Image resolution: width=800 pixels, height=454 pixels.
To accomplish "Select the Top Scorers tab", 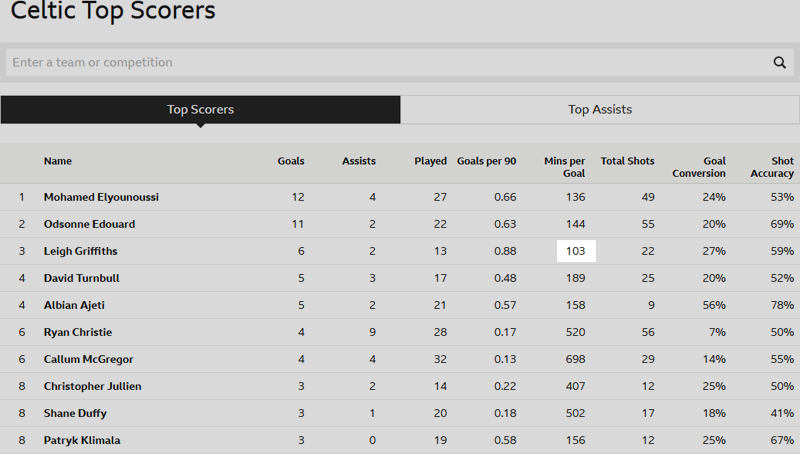I will tap(201, 110).
